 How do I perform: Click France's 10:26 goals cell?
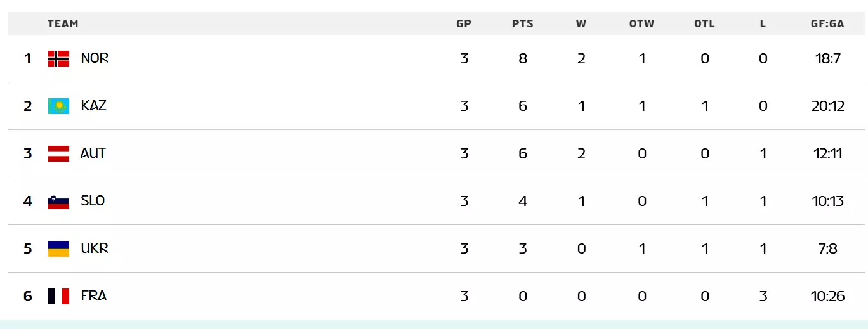tap(827, 297)
